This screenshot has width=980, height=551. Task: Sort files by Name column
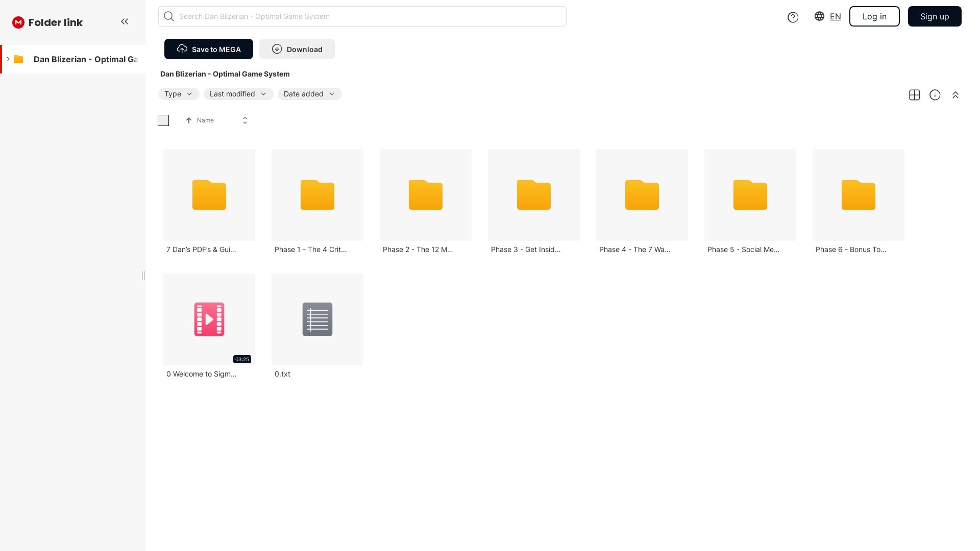pos(205,120)
